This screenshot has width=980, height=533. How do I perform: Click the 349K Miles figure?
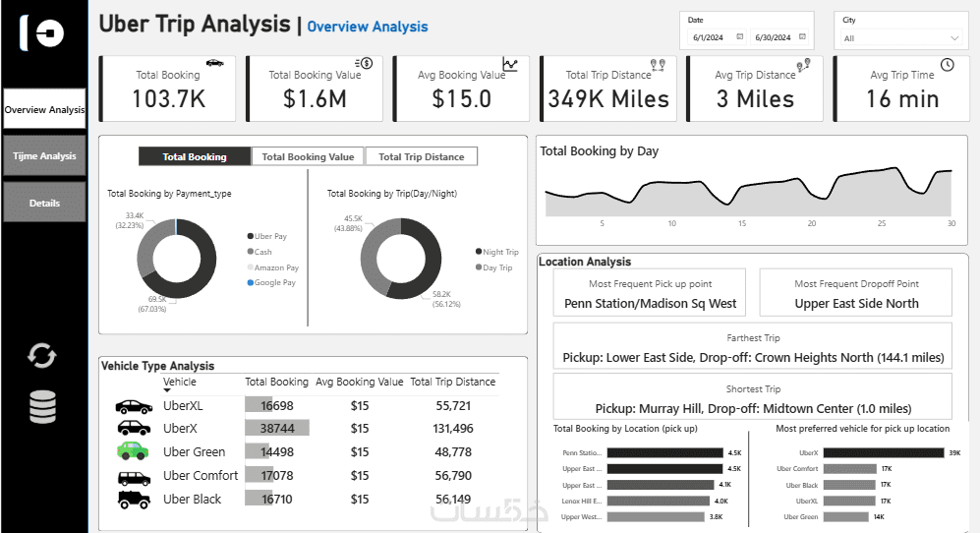608,99
